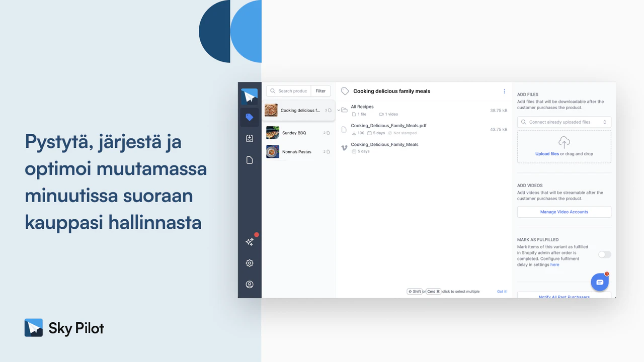Click the Sky Pilot logo in sidebar

(x=249, y=96)
